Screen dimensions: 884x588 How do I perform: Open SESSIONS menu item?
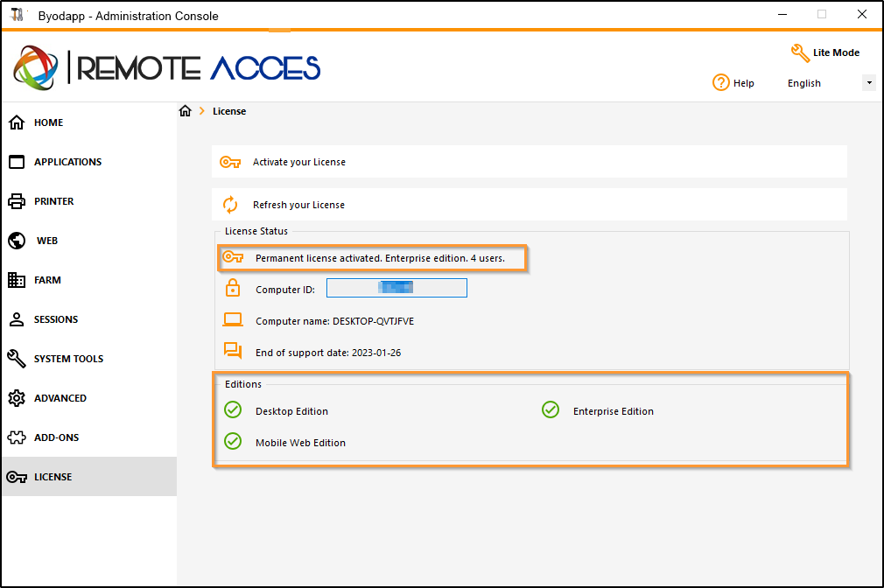tap(89, 319)
